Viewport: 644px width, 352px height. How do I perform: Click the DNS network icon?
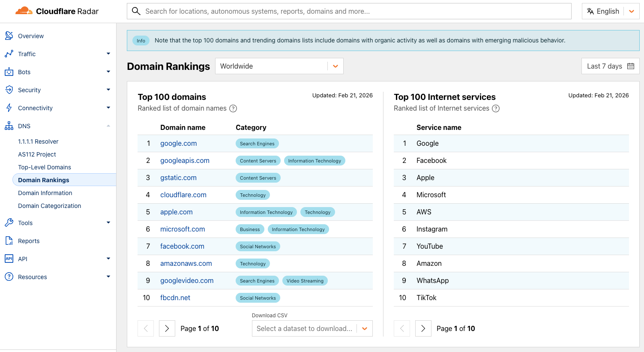tap(9, 126)
